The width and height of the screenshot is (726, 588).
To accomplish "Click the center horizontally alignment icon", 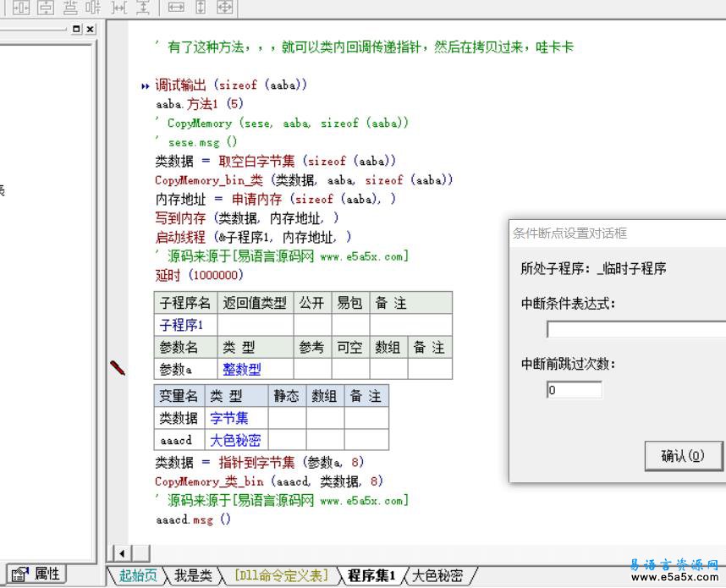I will [21, 7].
